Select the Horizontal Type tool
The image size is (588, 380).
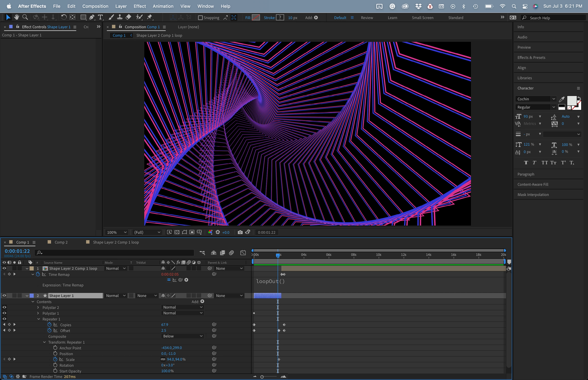coord(100,17)
